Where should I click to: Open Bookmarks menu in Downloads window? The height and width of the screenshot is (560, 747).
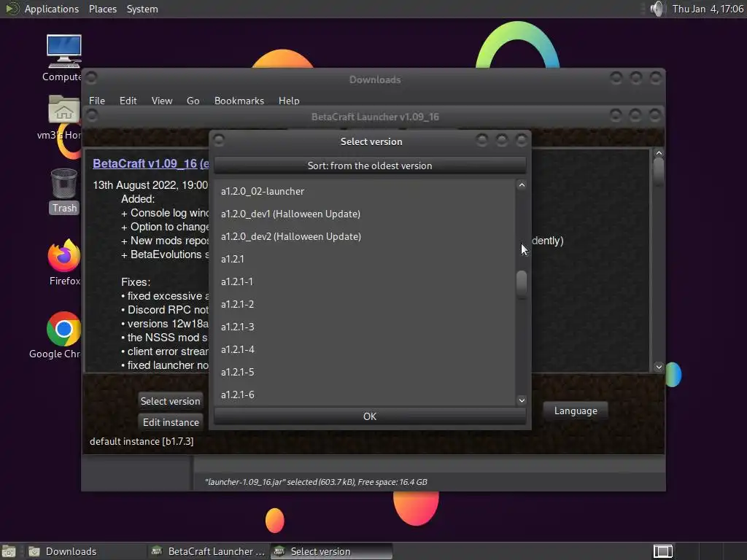(239, 101)
